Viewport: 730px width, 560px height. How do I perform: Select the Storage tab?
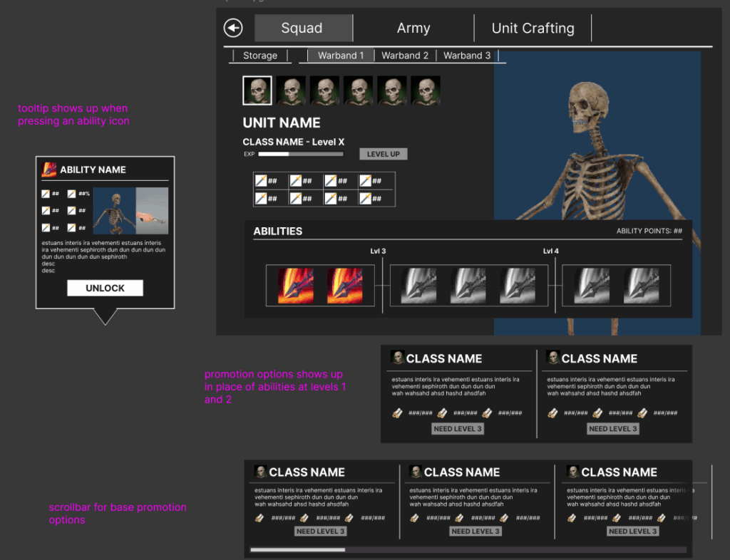tap(260, 56)
